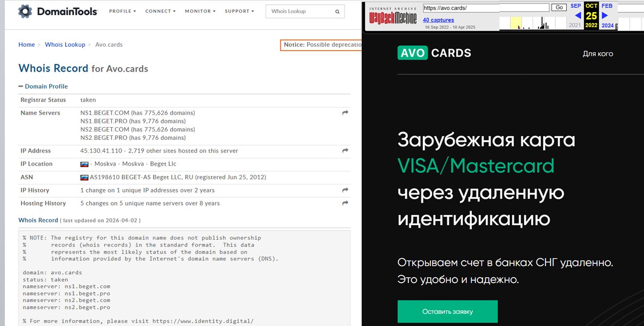Open the MONITOR dropdown menu
644x326 pixels.
[x=200, y=11]
